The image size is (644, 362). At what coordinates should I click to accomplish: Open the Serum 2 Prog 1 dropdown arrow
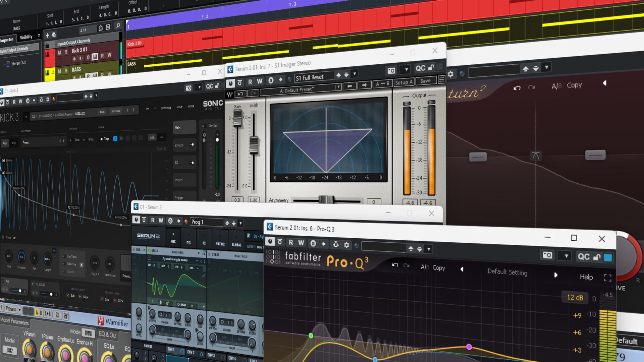coord(240,223)
